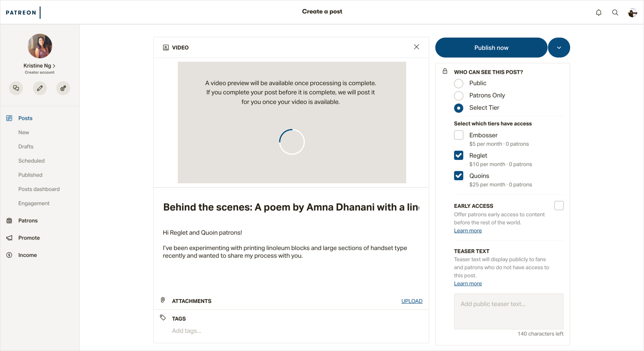Click the notifications bell icon
This screenshot has height=351, width=644.
599,12
